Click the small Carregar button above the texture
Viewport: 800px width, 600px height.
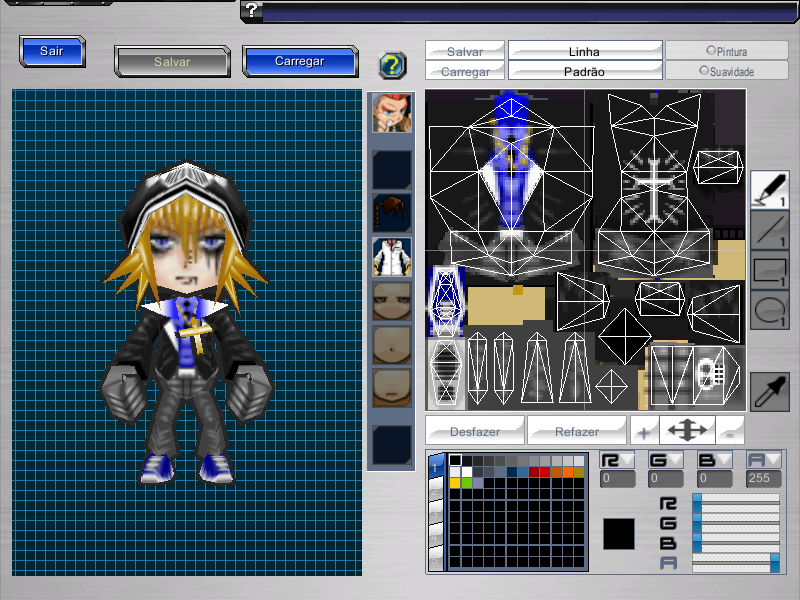(x=465, y=71)
